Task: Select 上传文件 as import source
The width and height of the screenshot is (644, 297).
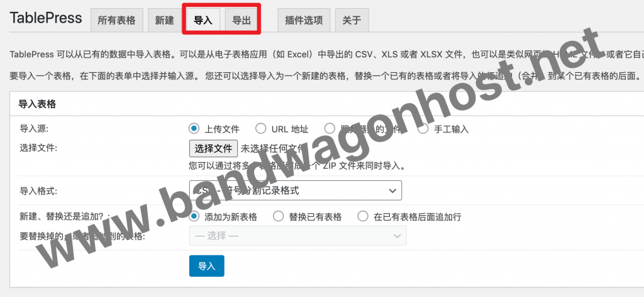Action: pos(194,129)
